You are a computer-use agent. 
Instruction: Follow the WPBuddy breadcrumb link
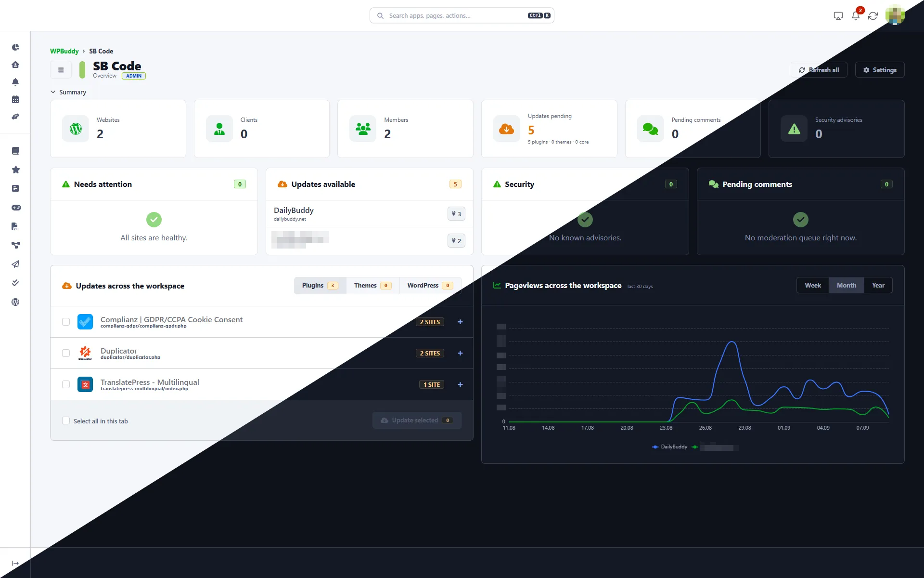64,51
